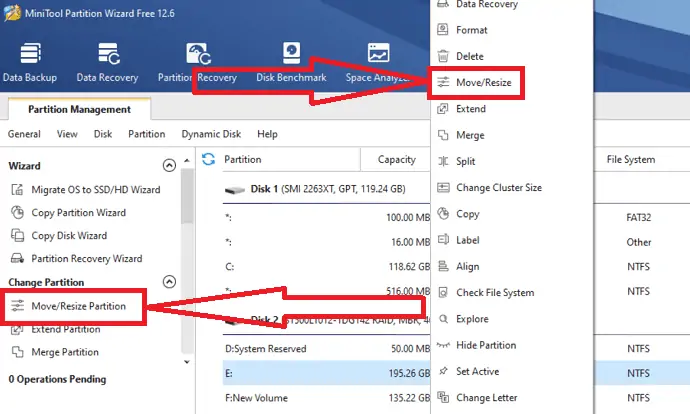Select Check File System in the context menu
Screen dimensions: 690x414
(x=495, y=293)
